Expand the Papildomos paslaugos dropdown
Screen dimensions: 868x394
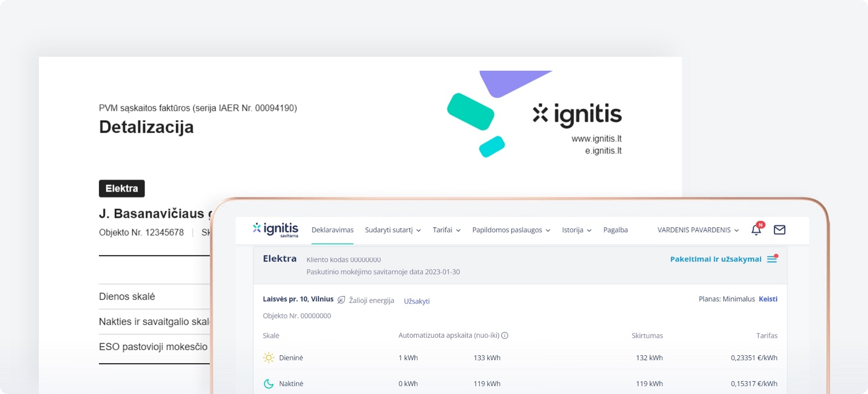pos(511,230)
